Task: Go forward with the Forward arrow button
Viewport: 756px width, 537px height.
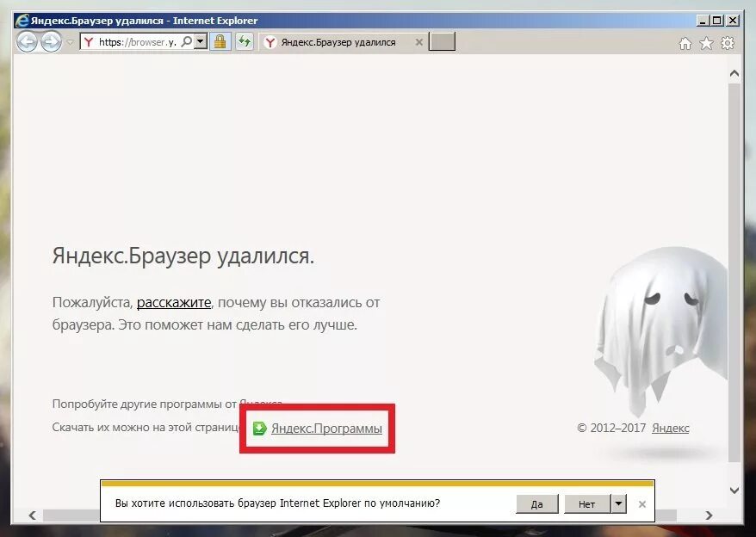Action: [x=51, y=42]
